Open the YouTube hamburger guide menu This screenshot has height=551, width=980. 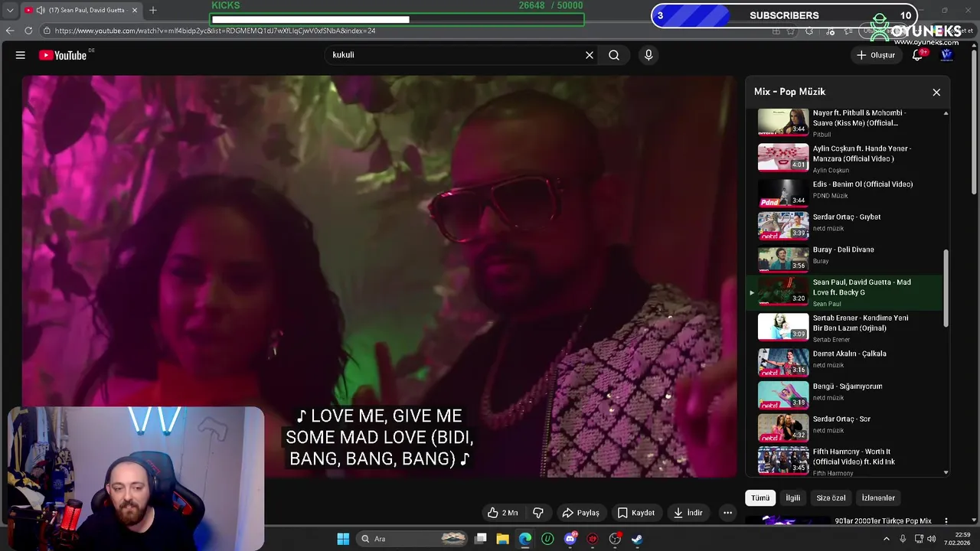21,55
